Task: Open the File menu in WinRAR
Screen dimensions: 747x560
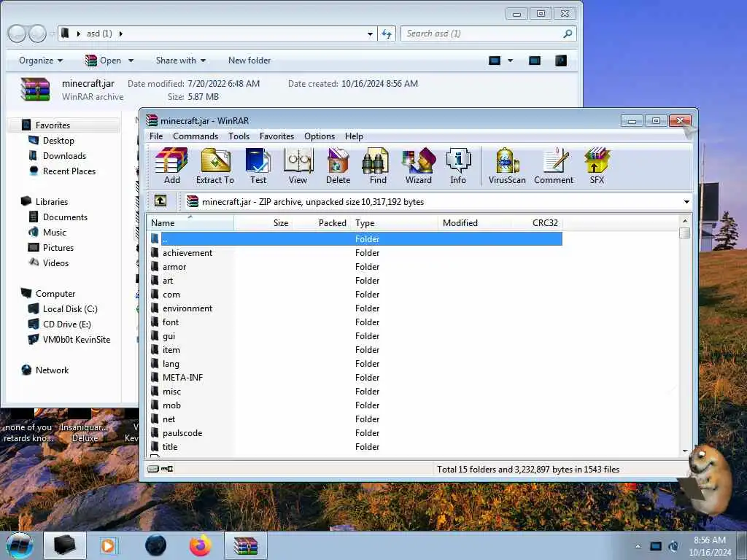Action: pos(156,136)
